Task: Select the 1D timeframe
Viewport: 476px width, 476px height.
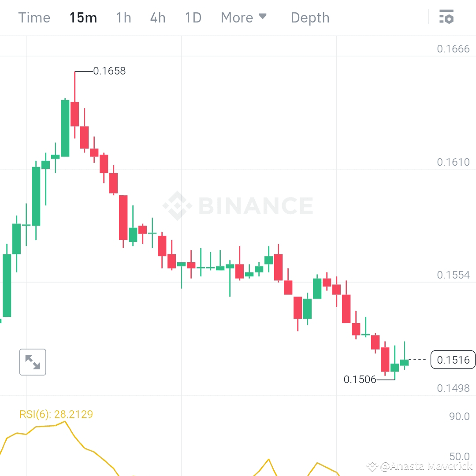Action: pyautogui.click(x=193, y=17)
